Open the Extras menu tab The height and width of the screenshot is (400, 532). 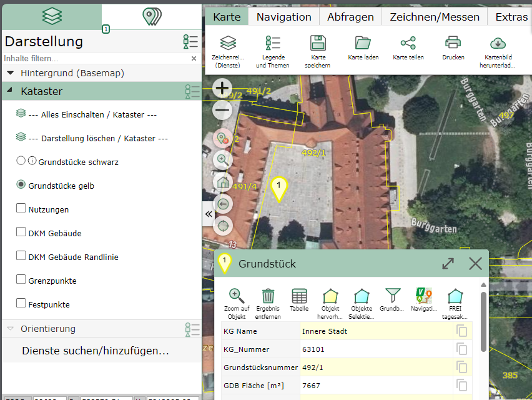pos(510,17)
